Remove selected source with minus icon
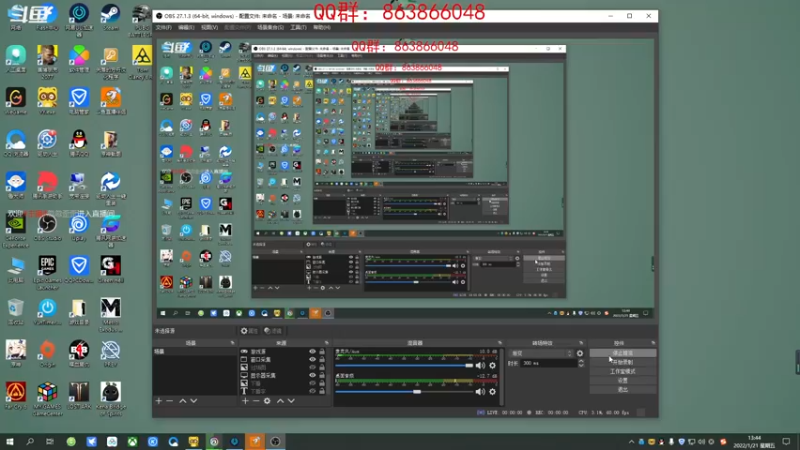 pos(256,401)
